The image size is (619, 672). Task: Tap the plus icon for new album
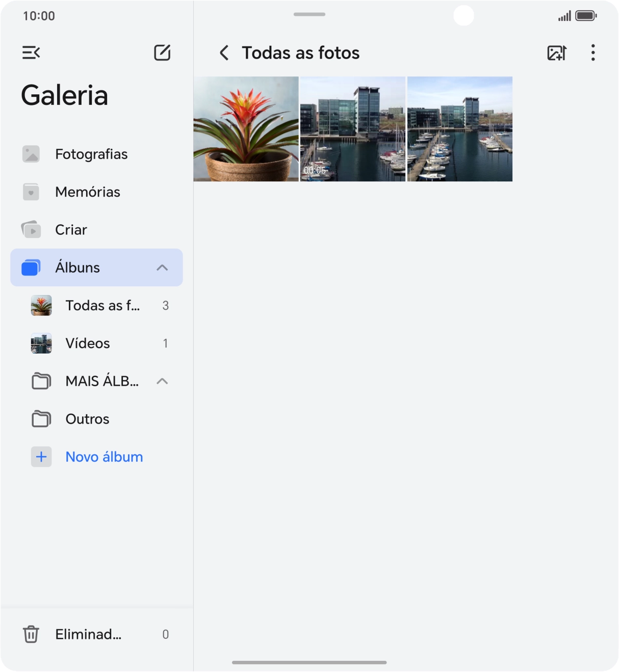tap(41, 457)
